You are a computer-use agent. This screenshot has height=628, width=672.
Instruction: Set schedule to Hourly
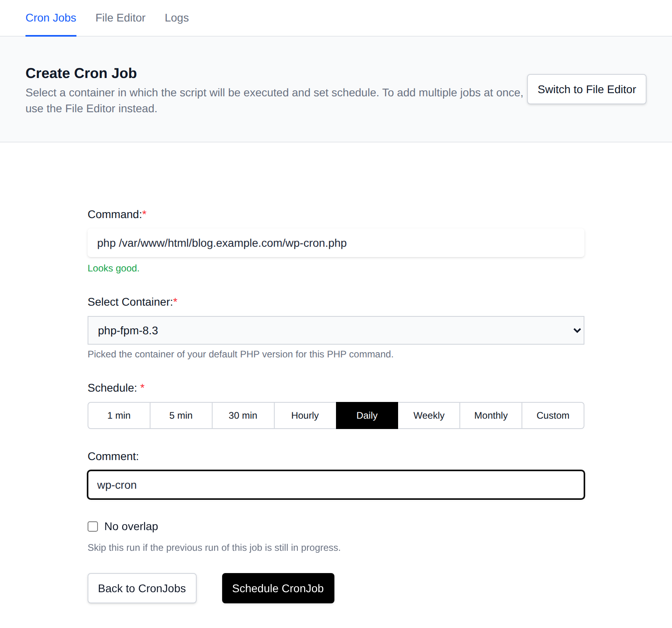[305, 415]
